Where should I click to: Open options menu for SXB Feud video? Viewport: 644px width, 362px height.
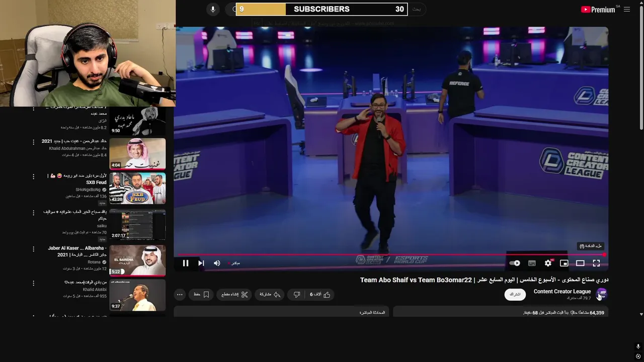click(x=34, y=176)
